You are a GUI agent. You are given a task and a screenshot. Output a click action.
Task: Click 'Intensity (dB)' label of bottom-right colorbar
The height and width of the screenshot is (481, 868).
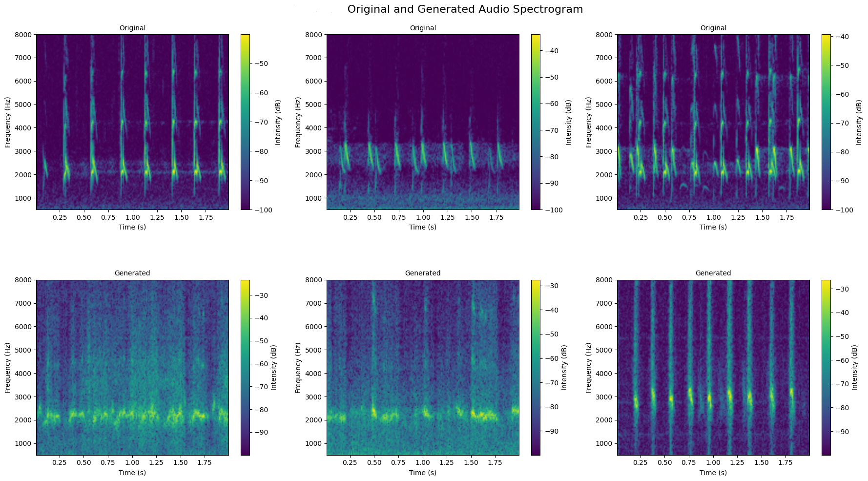[x=854, y=367]
